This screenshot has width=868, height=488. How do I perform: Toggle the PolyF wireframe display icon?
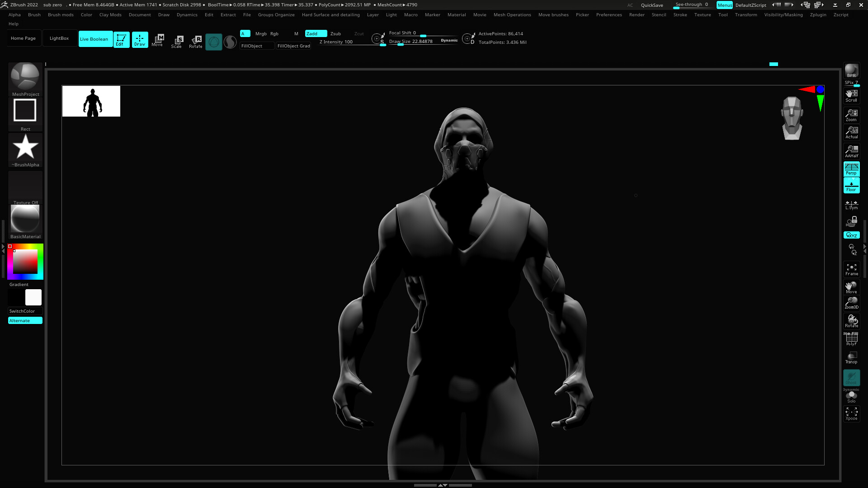pyautogui.click(x=851, y=339)
